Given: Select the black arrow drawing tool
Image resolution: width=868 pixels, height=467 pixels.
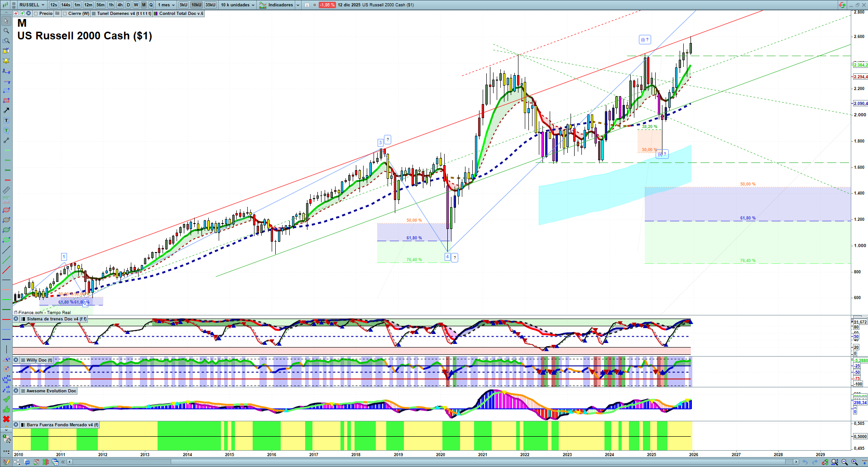Looking at the screenshot, I should pos(6,110).
